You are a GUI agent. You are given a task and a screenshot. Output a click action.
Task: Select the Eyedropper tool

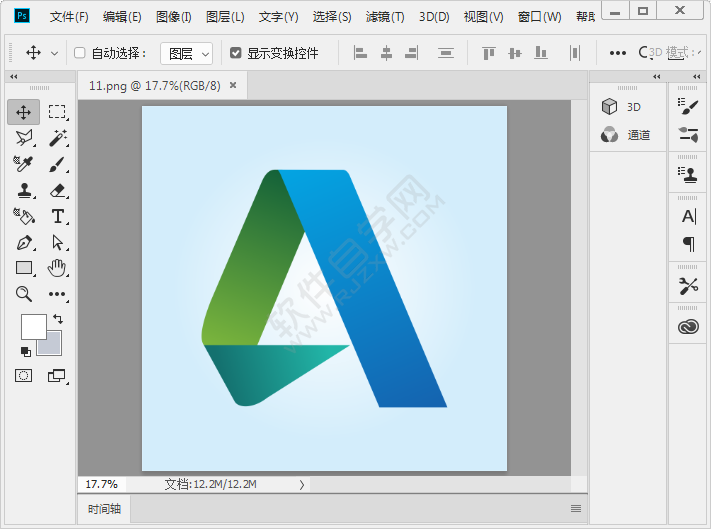23,164
